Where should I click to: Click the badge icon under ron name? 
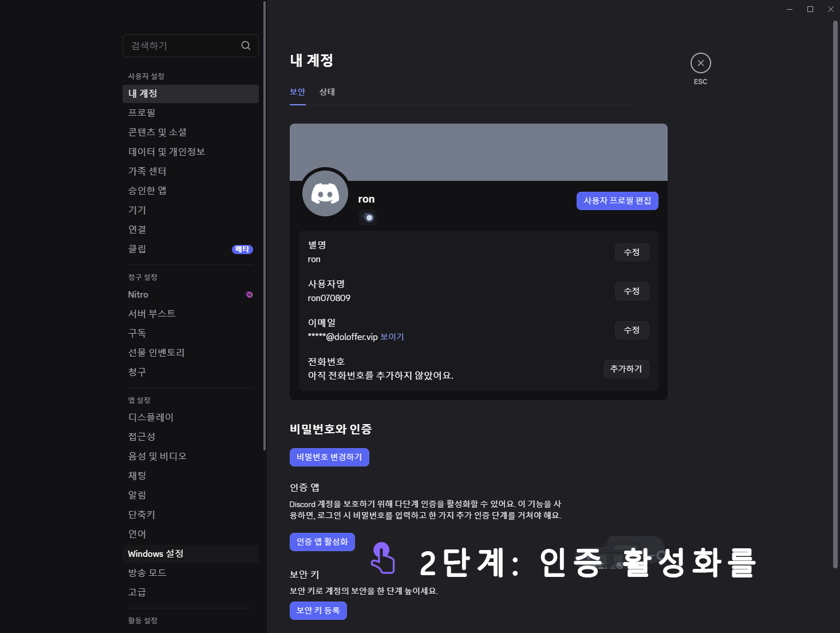(367, 217)
